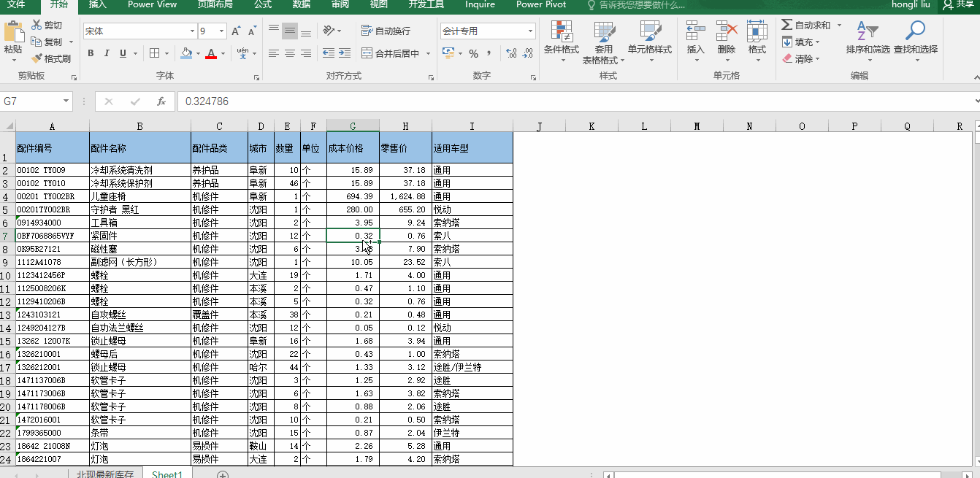980x478 pixels.
Task: Expand the Name Box dropdown arrow
Action: point(66,101)
